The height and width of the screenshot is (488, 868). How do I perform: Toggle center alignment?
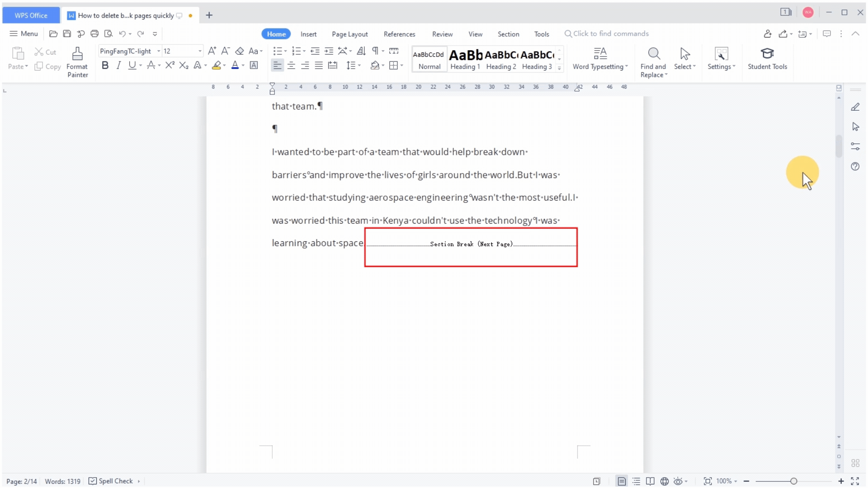click(x=291, y=66)
